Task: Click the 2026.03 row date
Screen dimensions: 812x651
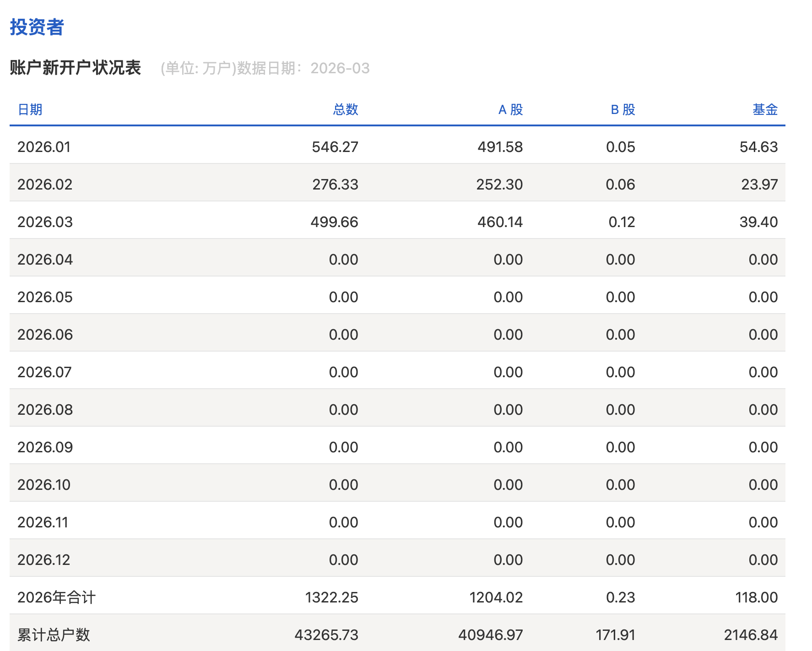Action: tap(45, 222)
